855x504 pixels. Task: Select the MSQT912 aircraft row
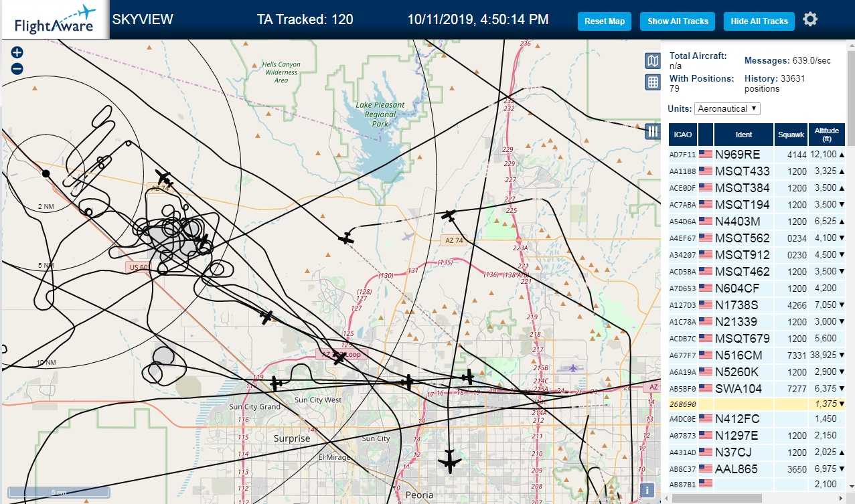[757, 254]
